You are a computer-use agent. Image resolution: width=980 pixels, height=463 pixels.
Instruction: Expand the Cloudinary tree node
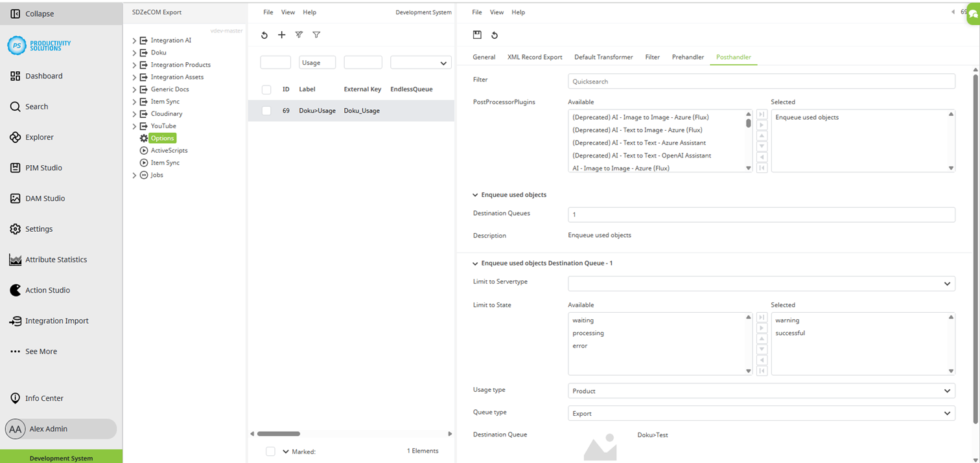[134, 114]
